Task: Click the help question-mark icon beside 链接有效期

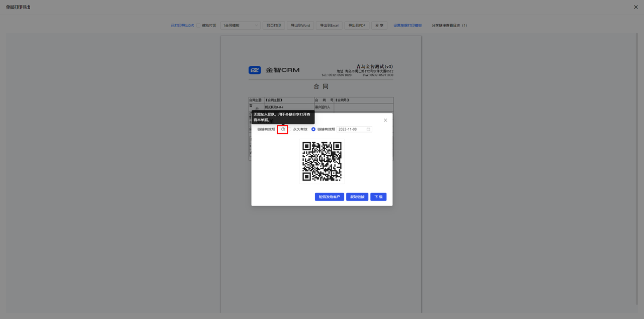Action: tap(283, 129)
